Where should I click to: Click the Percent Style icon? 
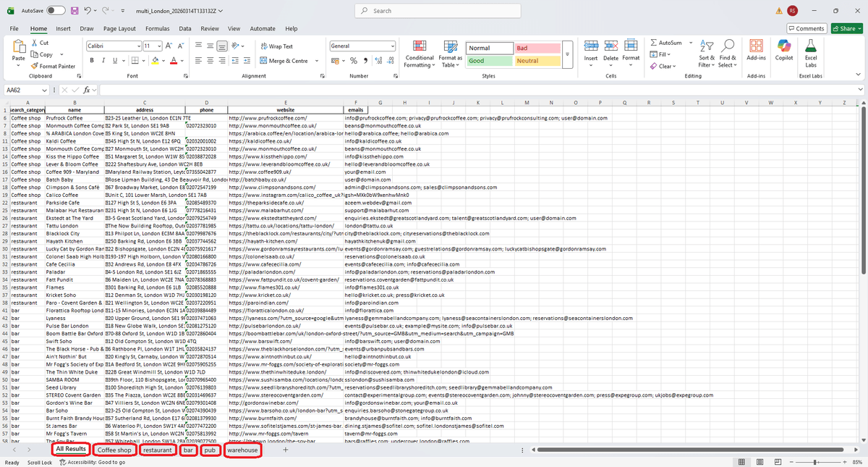354,61
